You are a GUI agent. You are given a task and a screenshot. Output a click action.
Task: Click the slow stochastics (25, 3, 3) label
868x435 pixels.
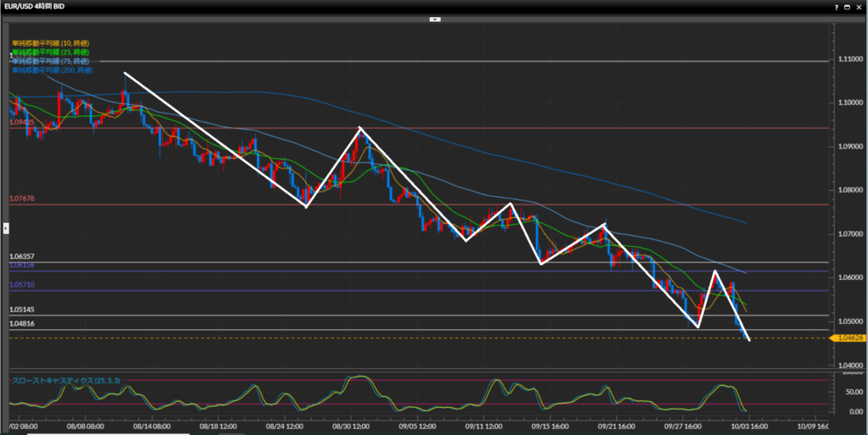(65, 380)
